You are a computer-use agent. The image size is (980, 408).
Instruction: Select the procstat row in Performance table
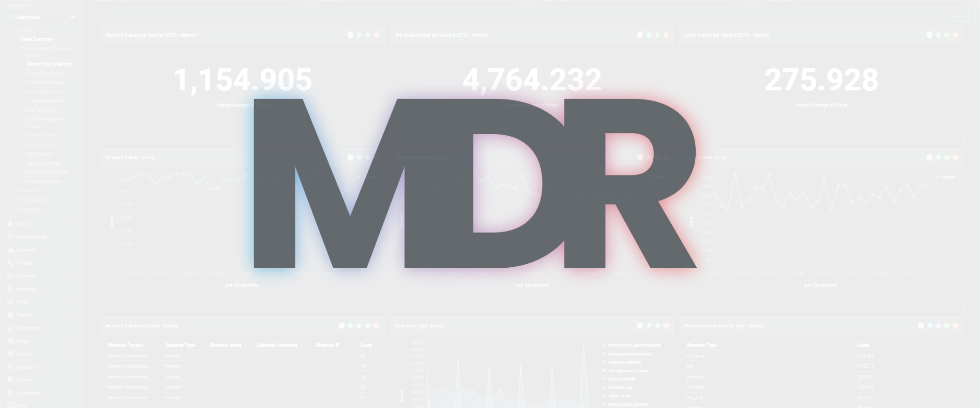(x=822, y=377)
